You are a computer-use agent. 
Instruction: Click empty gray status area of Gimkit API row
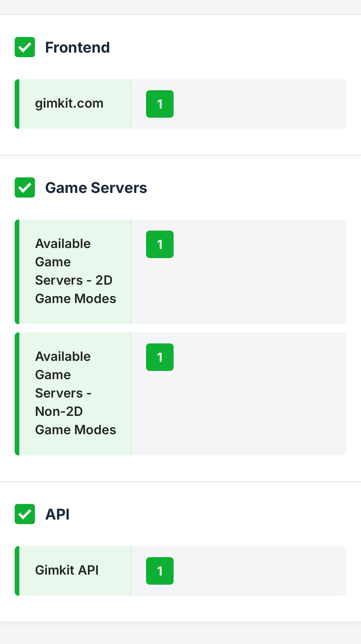(260, 571)
